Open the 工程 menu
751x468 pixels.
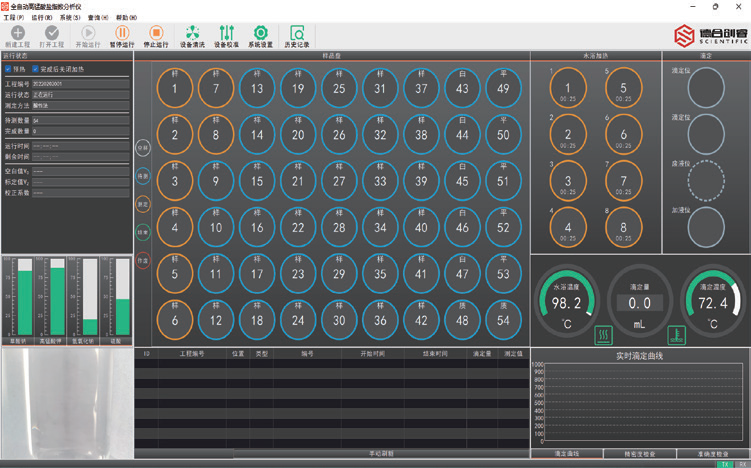(14, 18)
